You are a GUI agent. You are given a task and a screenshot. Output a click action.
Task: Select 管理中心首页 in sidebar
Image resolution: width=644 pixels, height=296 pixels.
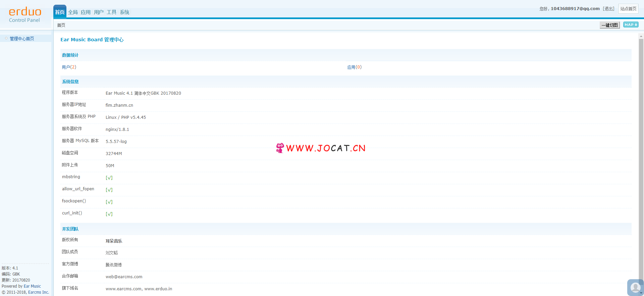pyautogui.click(x=22, y=39)
